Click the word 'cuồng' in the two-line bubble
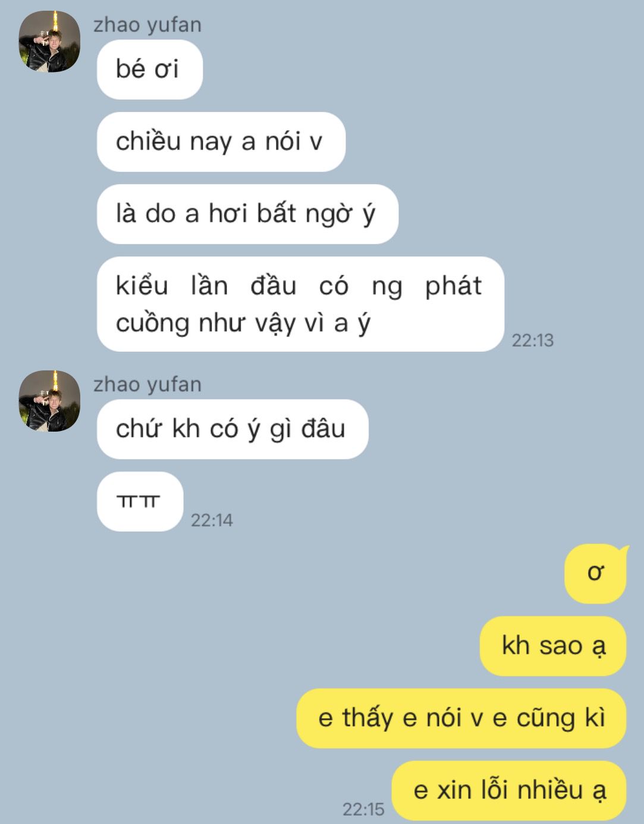644x824 pixels. (x=152, y=325)
